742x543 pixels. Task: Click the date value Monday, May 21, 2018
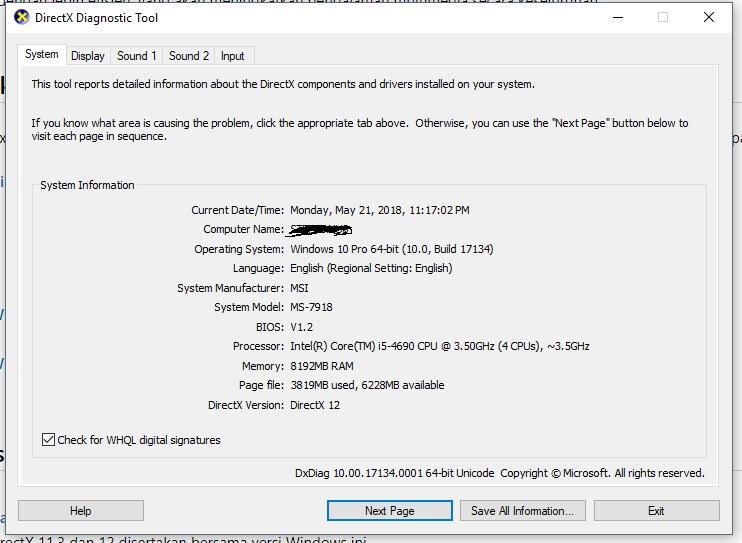pyautogui.click(x=380, y=210)
